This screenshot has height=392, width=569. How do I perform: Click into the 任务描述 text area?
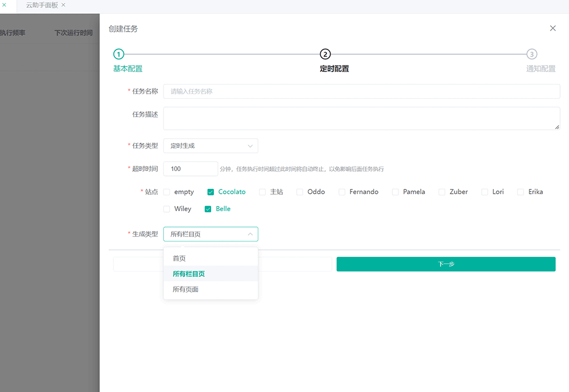361,118
